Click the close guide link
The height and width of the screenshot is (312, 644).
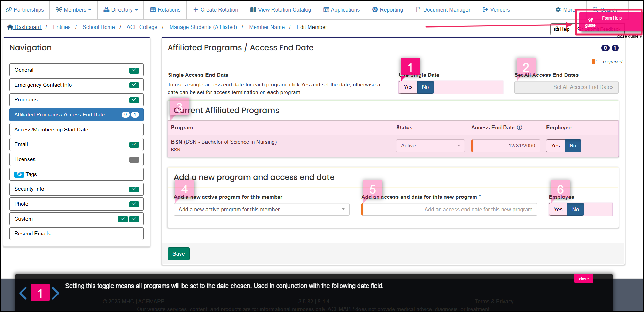click(x=629, y=36)
